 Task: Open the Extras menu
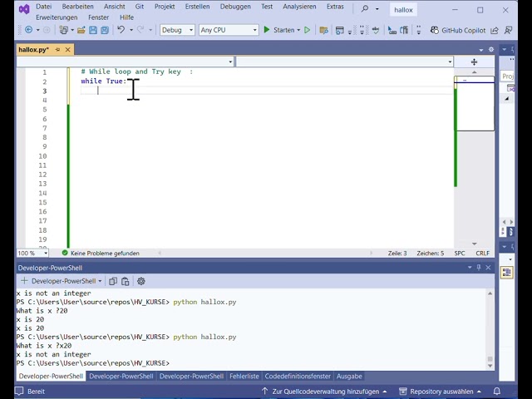pos(335,7)
